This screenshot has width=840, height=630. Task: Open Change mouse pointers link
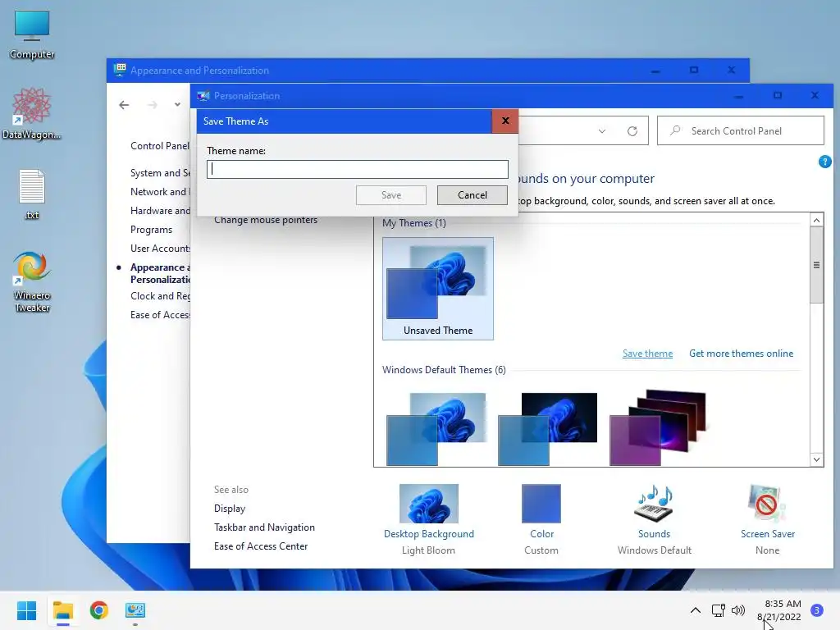click(x=266, y=220)
